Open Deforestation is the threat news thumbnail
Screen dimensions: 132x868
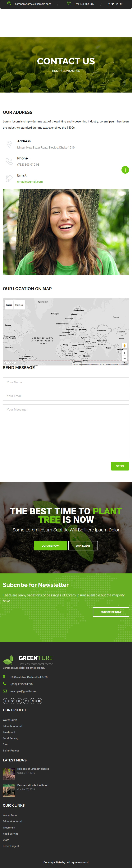(9, 791)
